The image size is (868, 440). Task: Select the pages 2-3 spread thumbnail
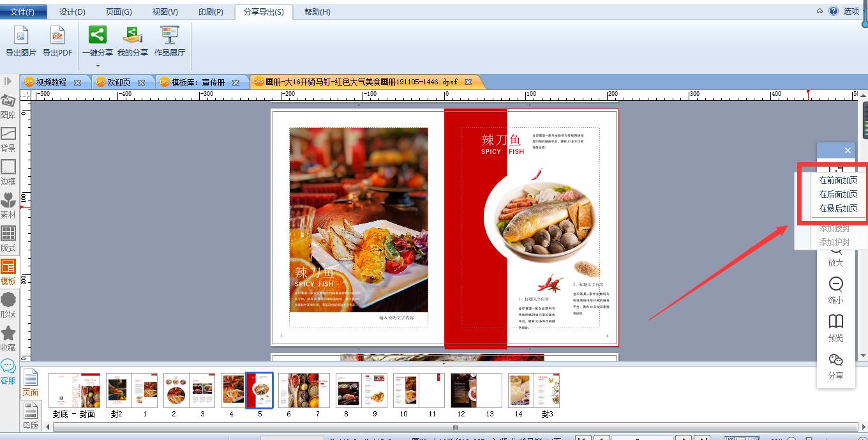[x=189, y=390]
